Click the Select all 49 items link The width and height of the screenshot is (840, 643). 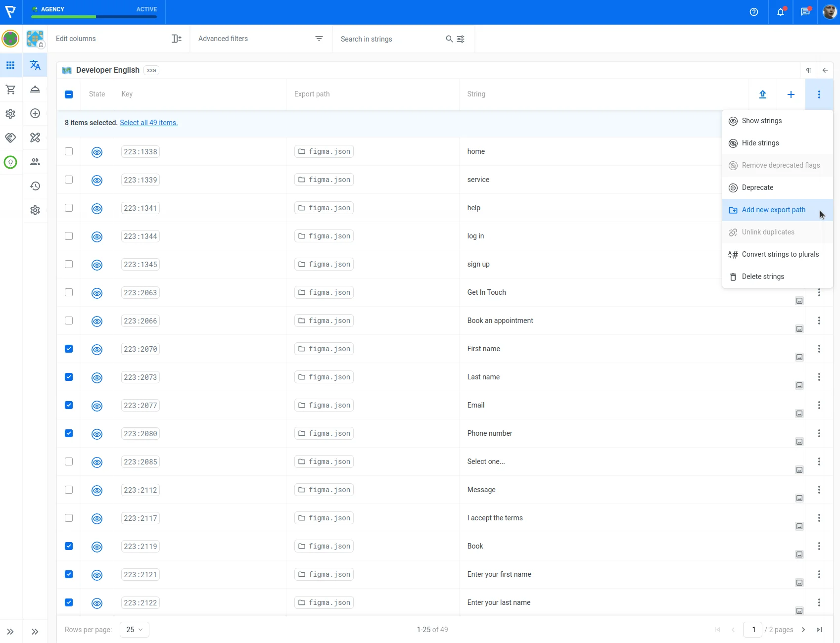[148, 123]
